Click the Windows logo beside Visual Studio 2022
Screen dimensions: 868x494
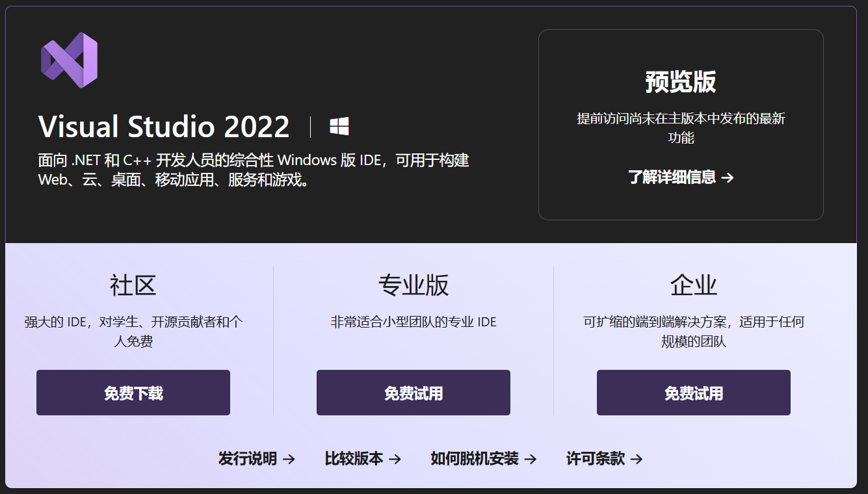click(339, 126)
